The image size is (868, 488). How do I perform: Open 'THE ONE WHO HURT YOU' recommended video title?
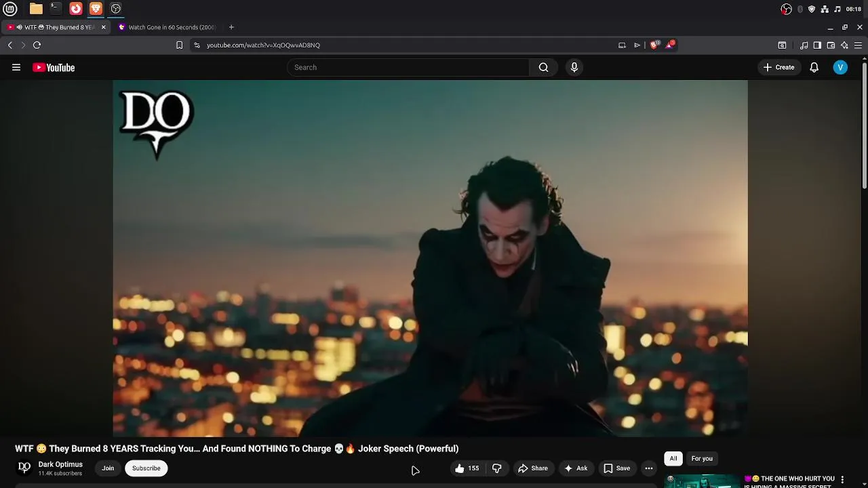789,482
